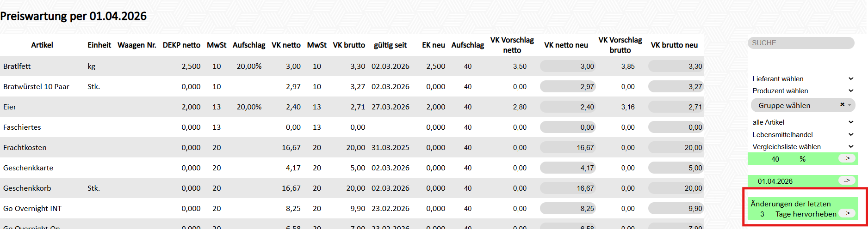This screenshot has width=868, height=229.
Task: Expand the Lebensmittelhandel dropdown
Action: [803, 135]
